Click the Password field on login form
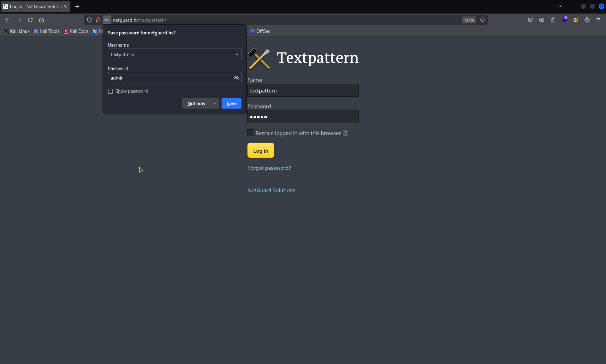 [303, 117]
